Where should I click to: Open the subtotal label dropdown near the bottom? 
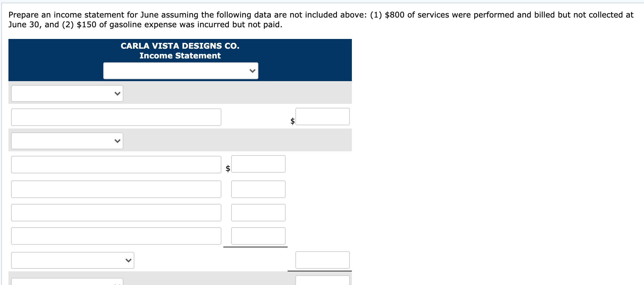(72, 260)
